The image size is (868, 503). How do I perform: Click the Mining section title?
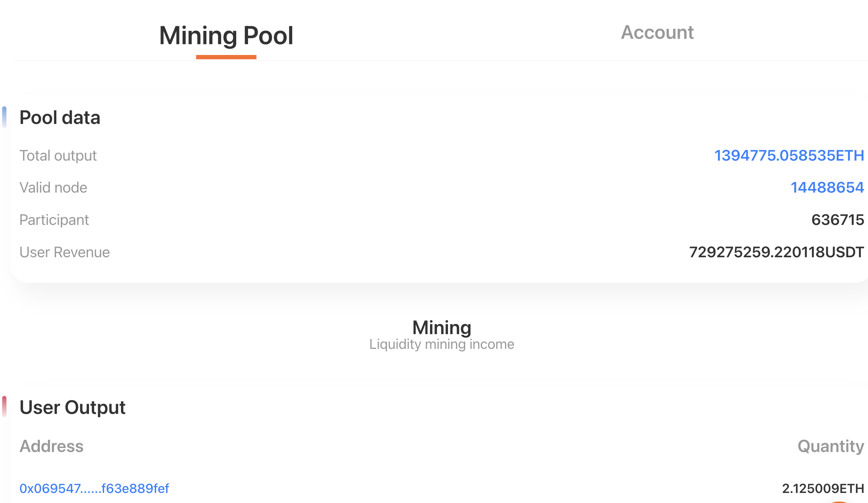pos(442,327)
